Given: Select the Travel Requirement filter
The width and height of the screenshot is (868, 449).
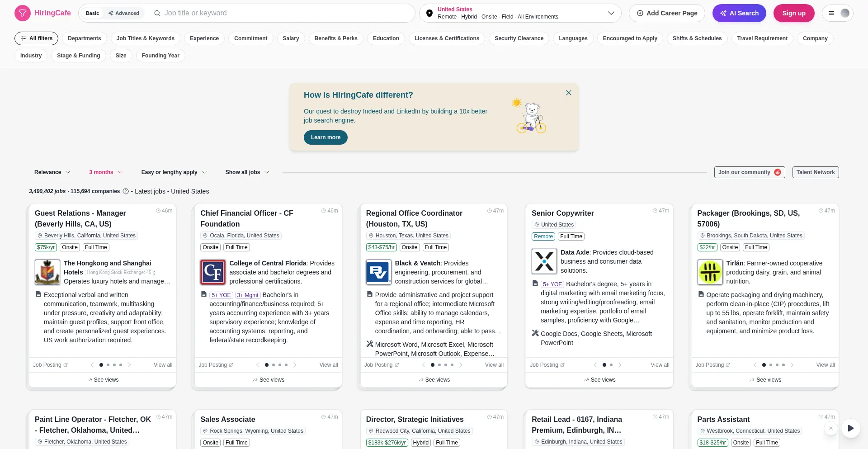Looking at the screenshot, I should (x=762, y=38).
